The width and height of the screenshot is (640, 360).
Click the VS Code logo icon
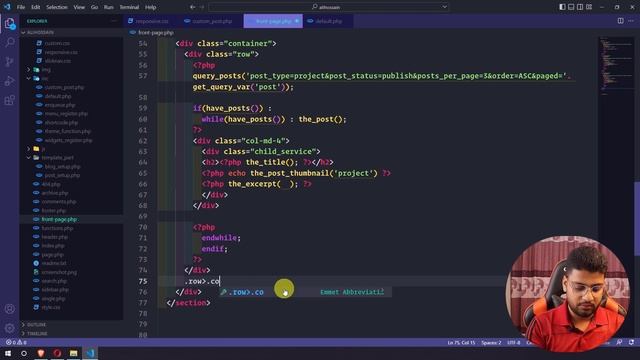coord(7,7)
